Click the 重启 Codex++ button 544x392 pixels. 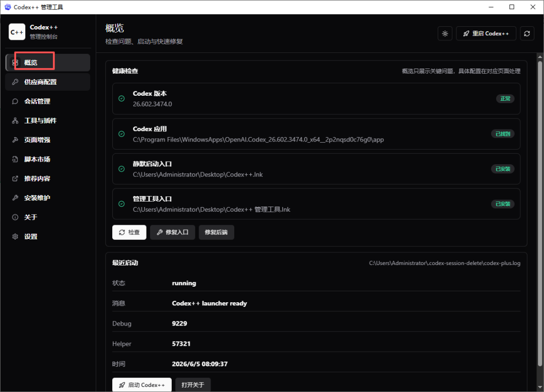[x=486, y=34]
